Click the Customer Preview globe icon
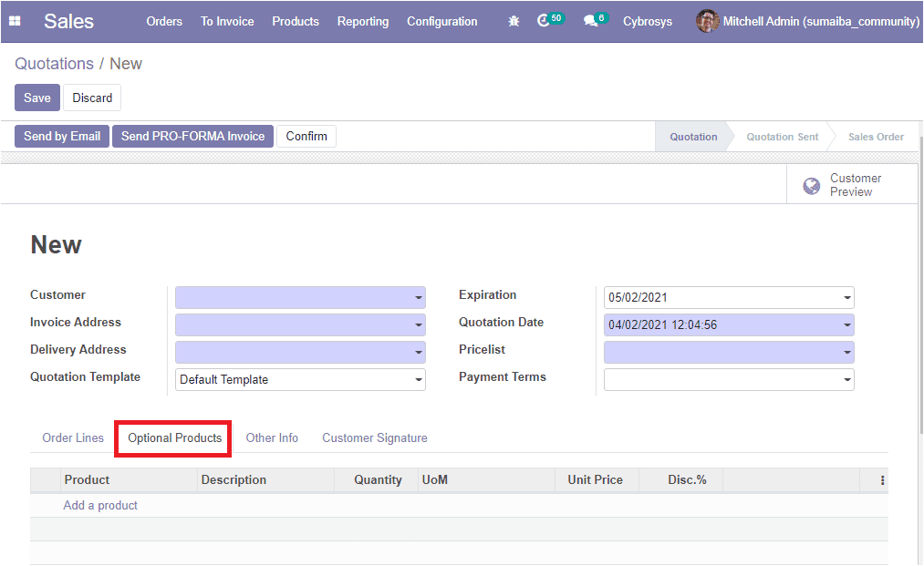Image resolution: width=924 pixels, height=566 pixels. click(x=811, y=186)
